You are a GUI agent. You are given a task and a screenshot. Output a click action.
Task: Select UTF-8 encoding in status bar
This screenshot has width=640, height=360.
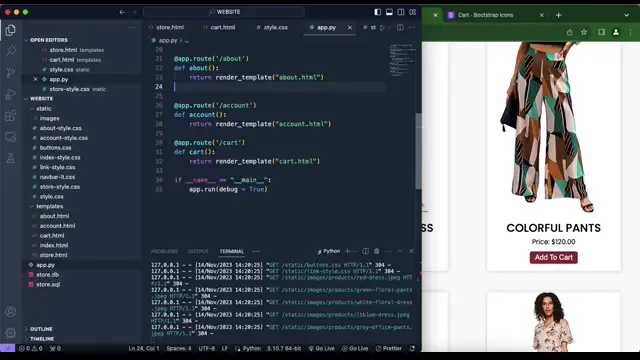207,349
